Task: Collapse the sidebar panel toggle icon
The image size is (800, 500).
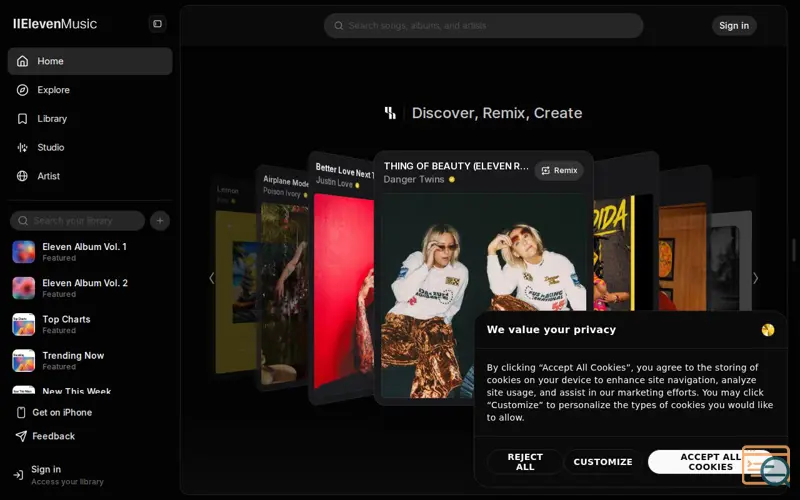Action: tap(157, 24)
